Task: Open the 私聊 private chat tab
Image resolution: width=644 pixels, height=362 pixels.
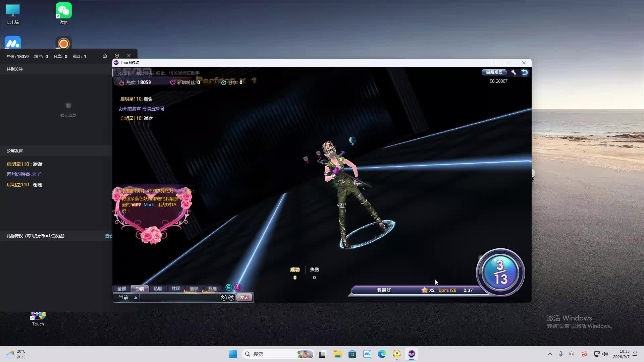Action: coord(158,289)
